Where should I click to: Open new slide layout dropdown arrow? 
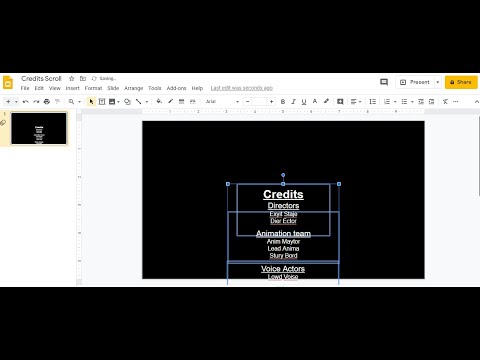[16, 102]
